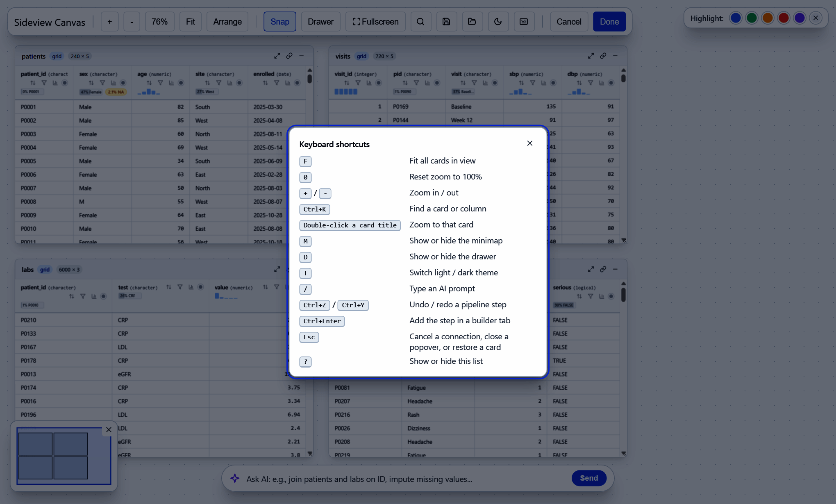The height and width of the screenshot is (504, 836).
Task: Click the keyboard shortcuts icon in toolbar
Action: click(x=524, y=22)
